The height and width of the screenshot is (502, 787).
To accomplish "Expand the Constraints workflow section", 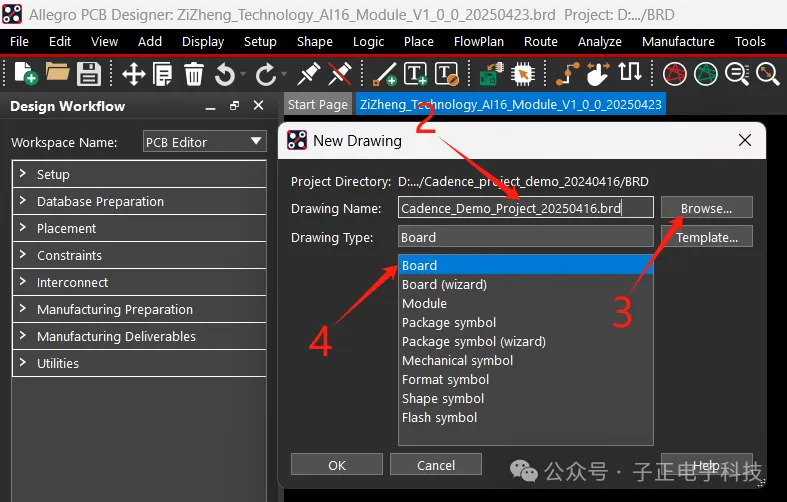I will [139, 256].
